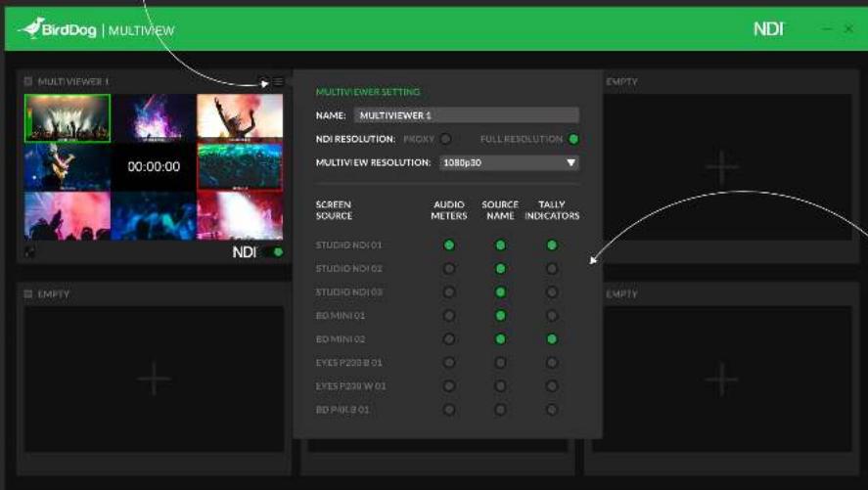Enable audio meters for BD MINI 01
Screen dimensions: 868x490
tap(449, 316)
